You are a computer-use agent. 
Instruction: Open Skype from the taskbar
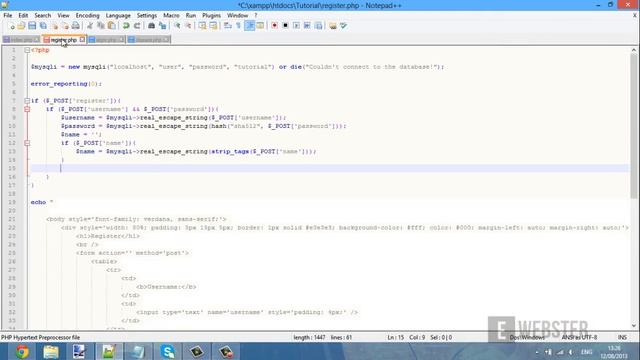pyautogui.click(x=167, y=351)
